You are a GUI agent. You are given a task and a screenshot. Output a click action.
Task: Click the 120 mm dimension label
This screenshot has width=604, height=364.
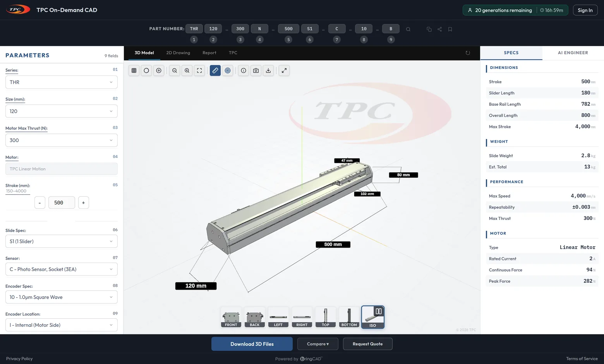(x=196, y=286)
